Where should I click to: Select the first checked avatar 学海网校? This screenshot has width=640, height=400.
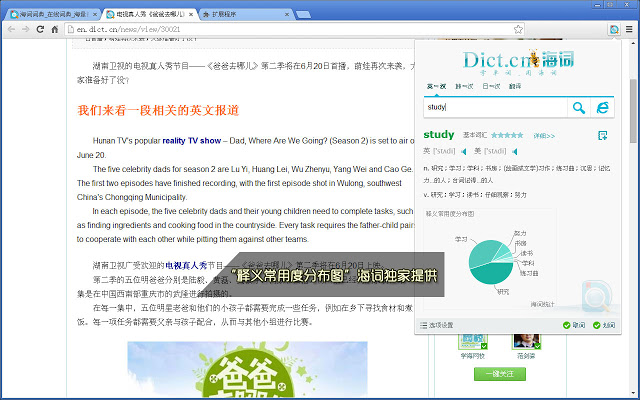pyautogui.click(x=473, y=342)
